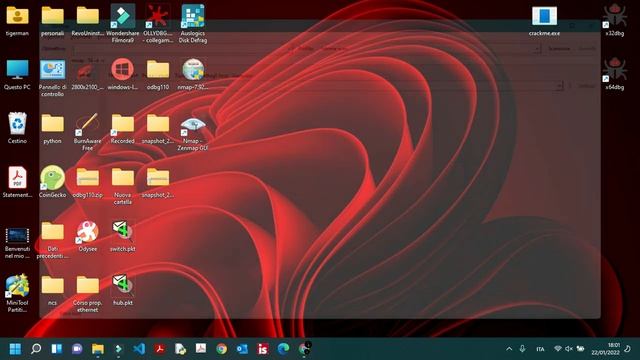Open the Windows Start menu
Image resolution: width=640 pixels, height=360 pixels.
[x=15, y=349]
